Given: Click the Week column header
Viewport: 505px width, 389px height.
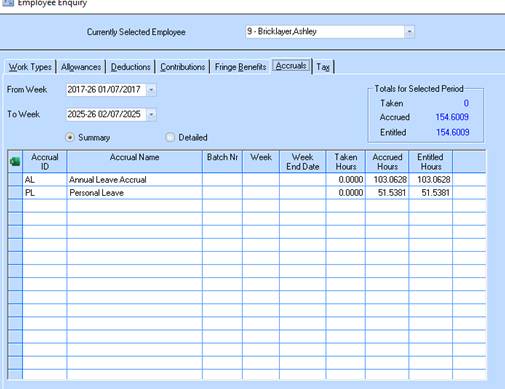Looking at the screenshot, I should [261, 162].
